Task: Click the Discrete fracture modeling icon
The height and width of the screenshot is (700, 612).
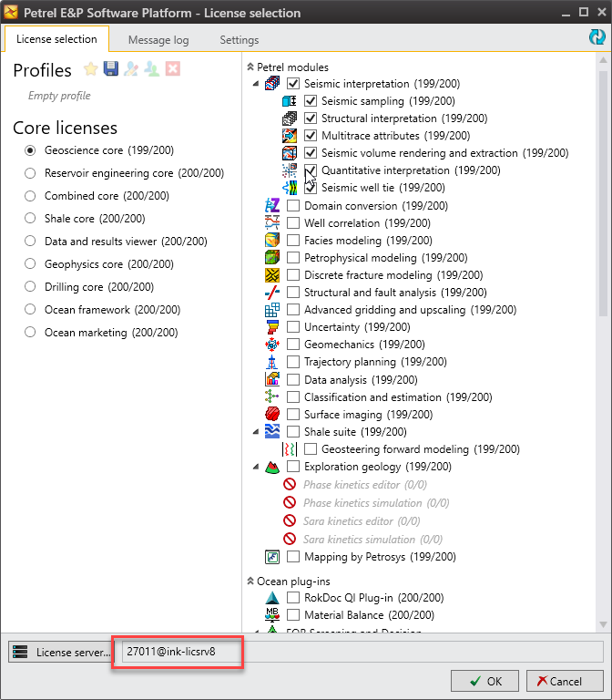Action: 272,275
